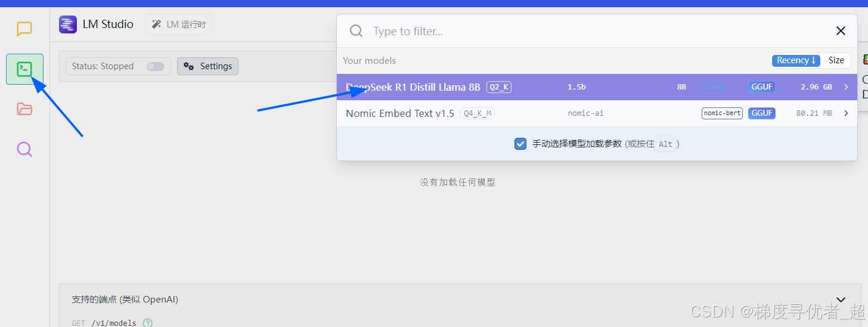Click the llama architecture tag on DeepSeek row

(714, 87)
